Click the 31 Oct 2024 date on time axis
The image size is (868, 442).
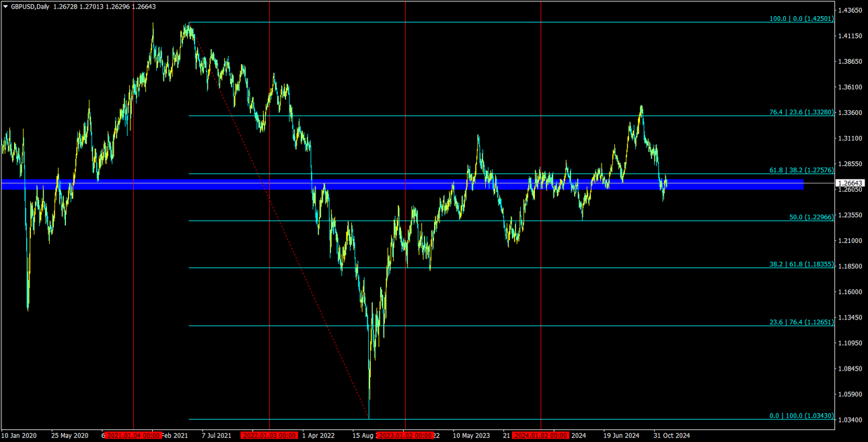tap(672, 435)
